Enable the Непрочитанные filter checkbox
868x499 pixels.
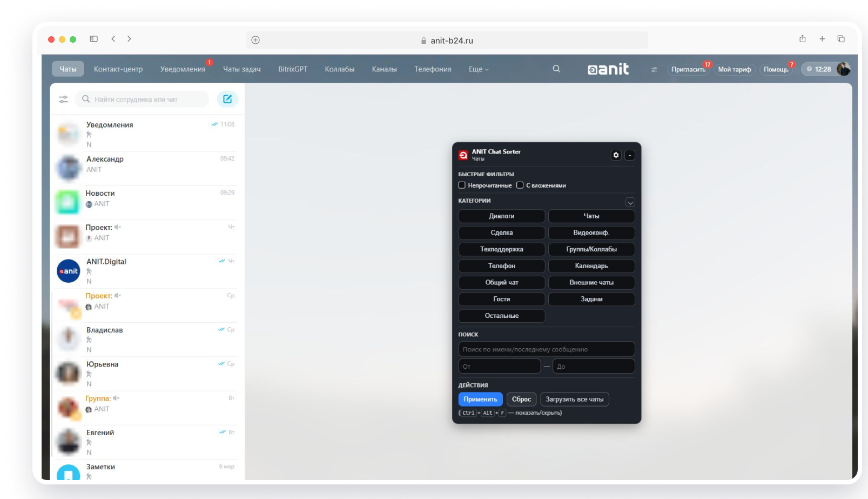[x=462, y=185]
